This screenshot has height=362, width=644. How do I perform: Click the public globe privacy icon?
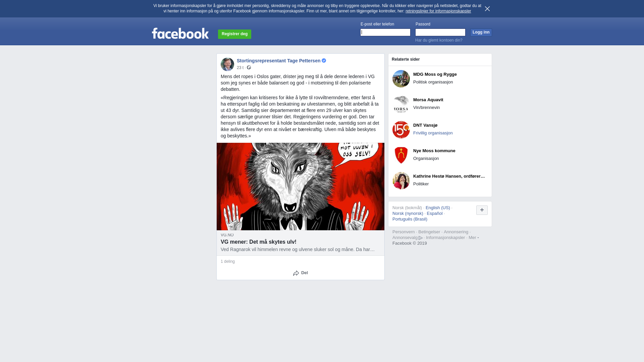click(x=249, y=68)
